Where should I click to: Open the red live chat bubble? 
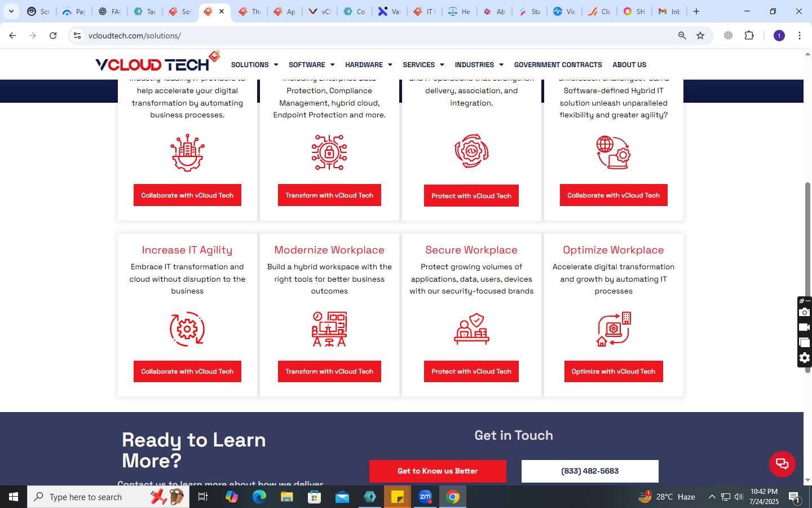click(782, 464)
